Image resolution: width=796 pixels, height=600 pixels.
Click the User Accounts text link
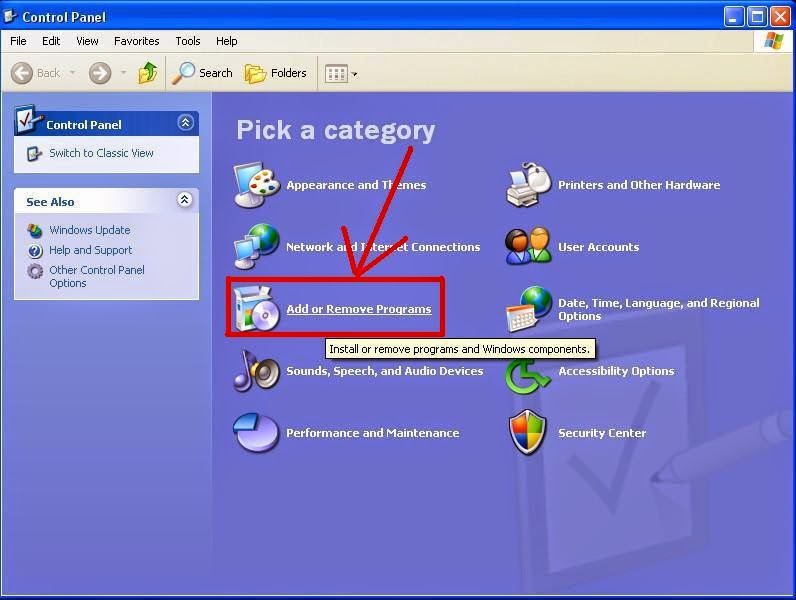pyautogui.click(x=599, y=247)
